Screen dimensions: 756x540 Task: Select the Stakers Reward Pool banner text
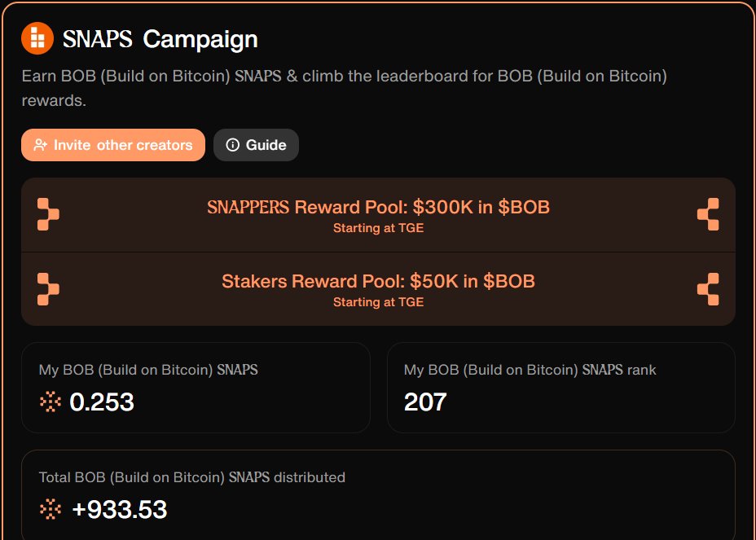click(x=379, y=281)
